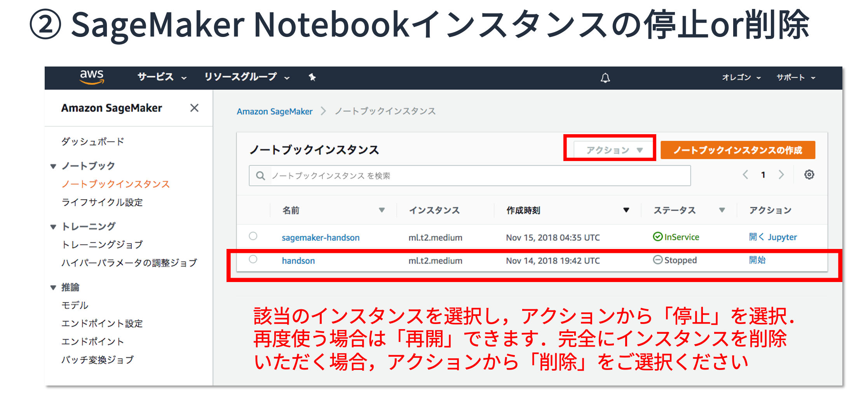868x403 pixels.
Task: Sort by ステータス column arrow
Action: 722,210
